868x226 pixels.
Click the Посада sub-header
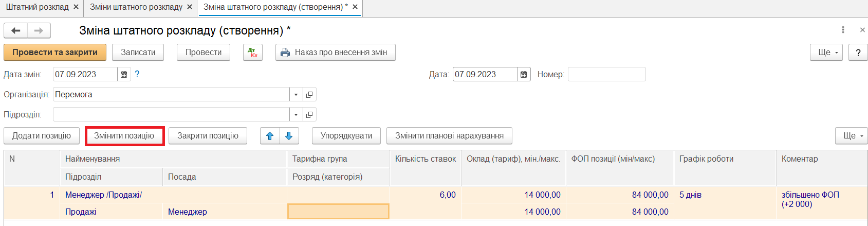[x=225, y=177]
